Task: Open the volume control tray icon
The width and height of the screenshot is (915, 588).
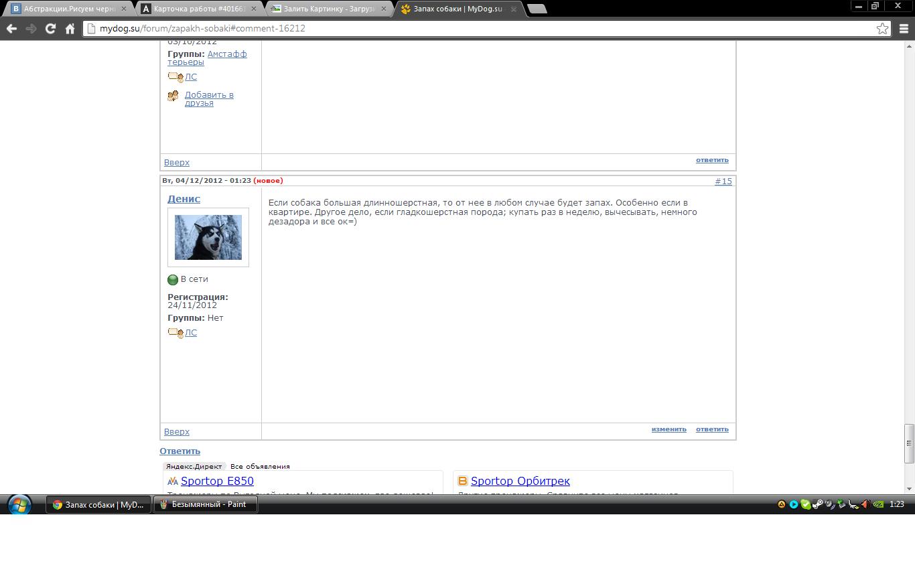Action: [865, 504]
